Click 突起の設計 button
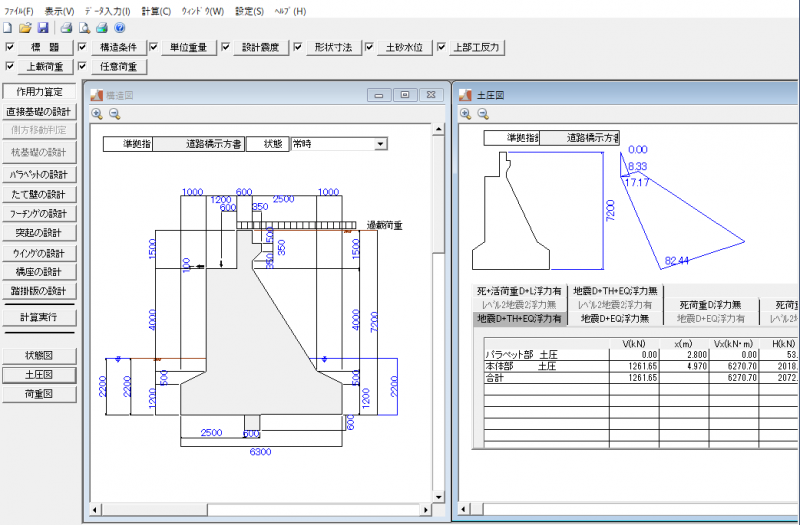 pyautogui.click(x=39, y=233)
